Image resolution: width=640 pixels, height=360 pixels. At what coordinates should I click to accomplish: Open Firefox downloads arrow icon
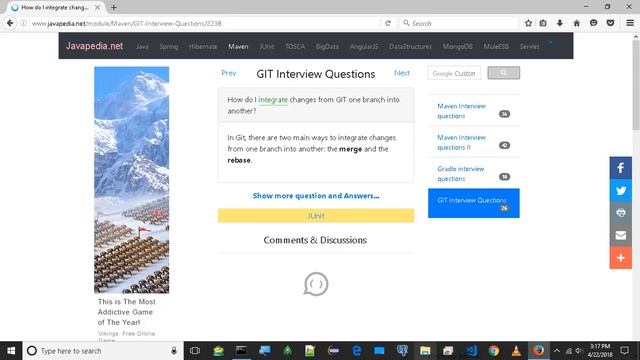tap(560, 23)
